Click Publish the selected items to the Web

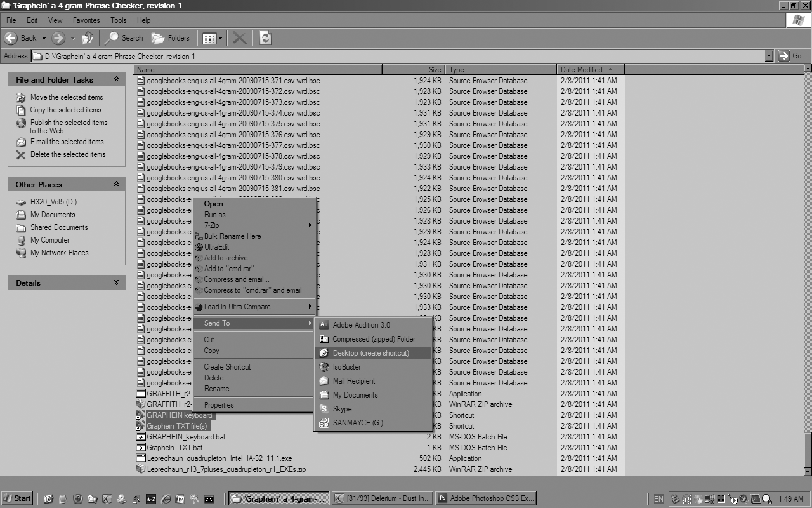click(x=69, y=126)
